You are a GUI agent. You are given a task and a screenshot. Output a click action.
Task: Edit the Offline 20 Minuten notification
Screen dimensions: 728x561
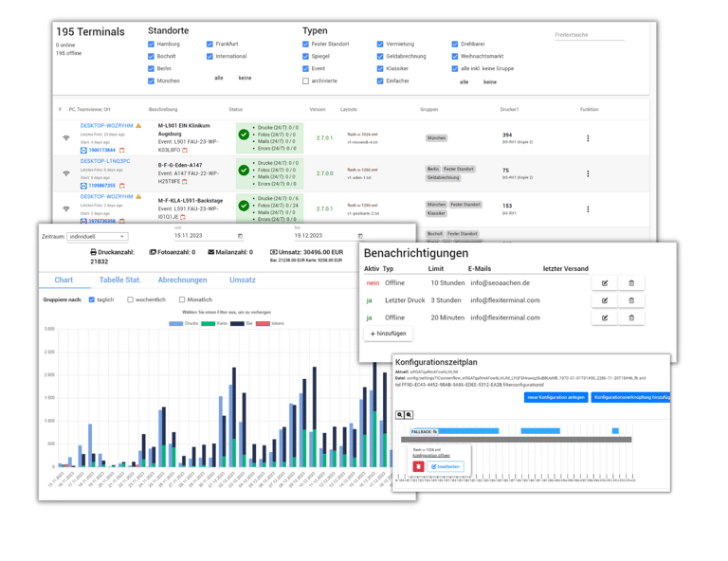(x=605, y=317)
